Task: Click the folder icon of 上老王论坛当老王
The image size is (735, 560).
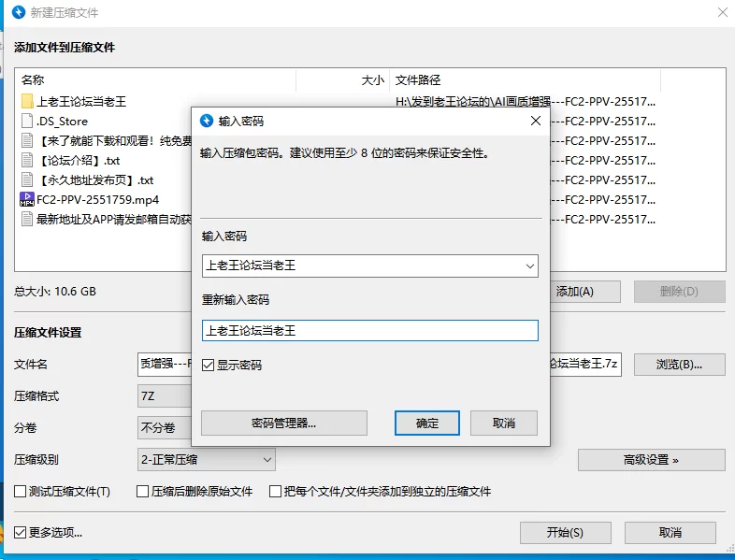Action: click(27, 101)
